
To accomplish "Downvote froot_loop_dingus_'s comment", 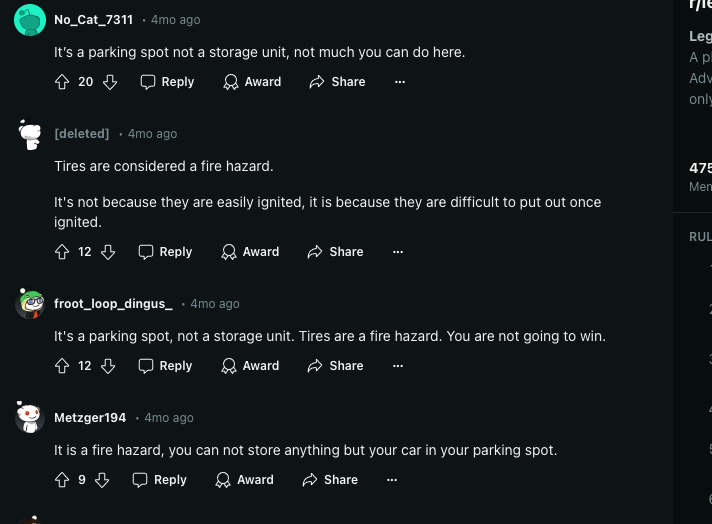I will (108, 366).
